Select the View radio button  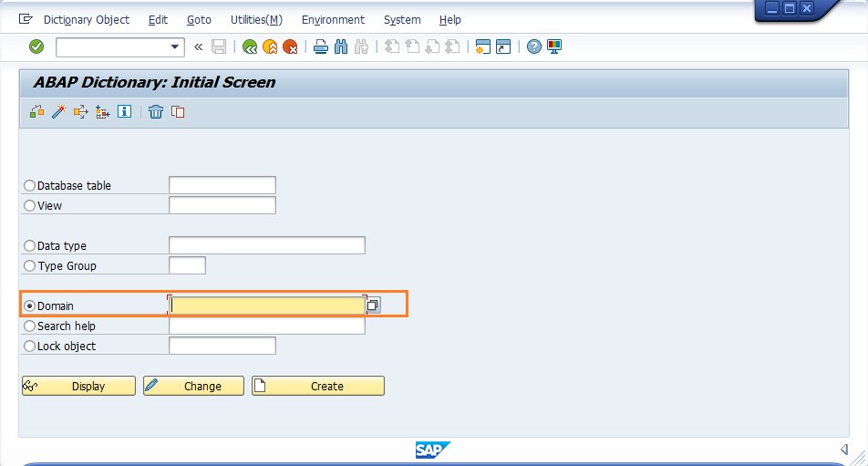30,206
